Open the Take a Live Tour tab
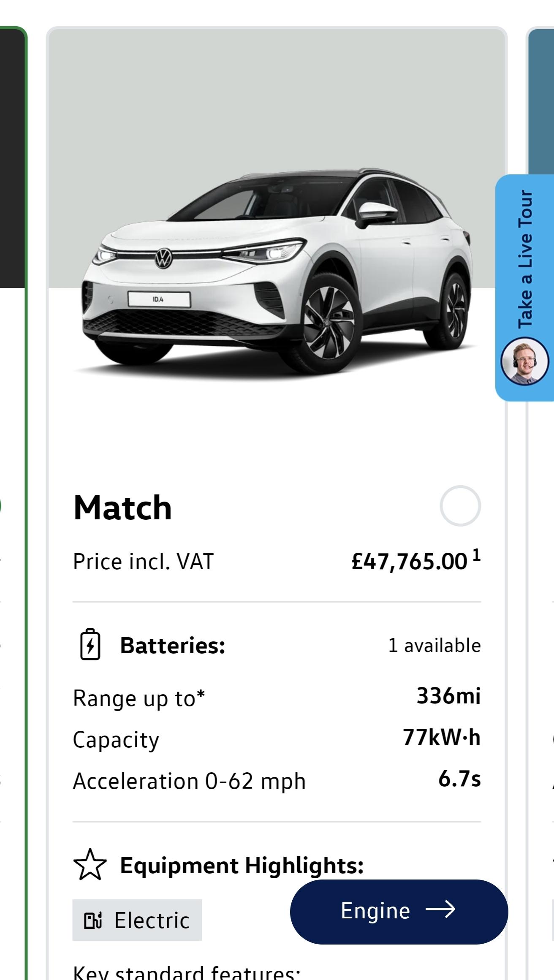The image size is (554, 980). point(525,258)
